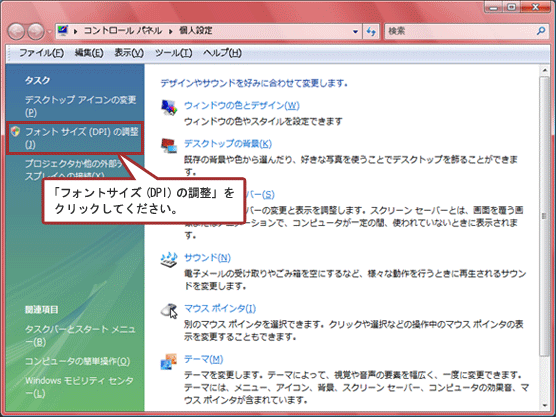Click the shield icon beside フォント サイズ (DPI)
This screenshot has width=556, height=417.
click(x=15, y=132)
